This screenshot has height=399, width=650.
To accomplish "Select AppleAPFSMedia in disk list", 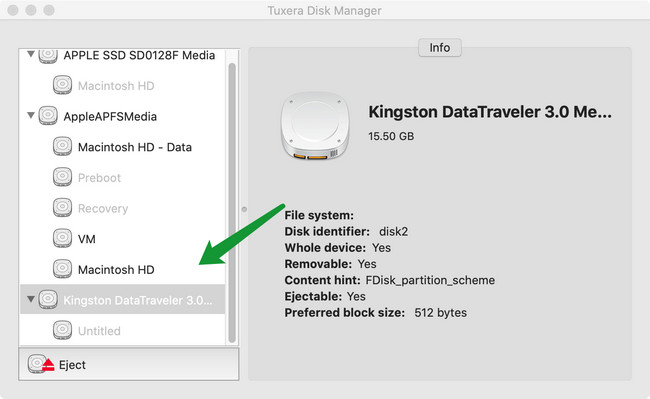I will (x=123, y=116).
